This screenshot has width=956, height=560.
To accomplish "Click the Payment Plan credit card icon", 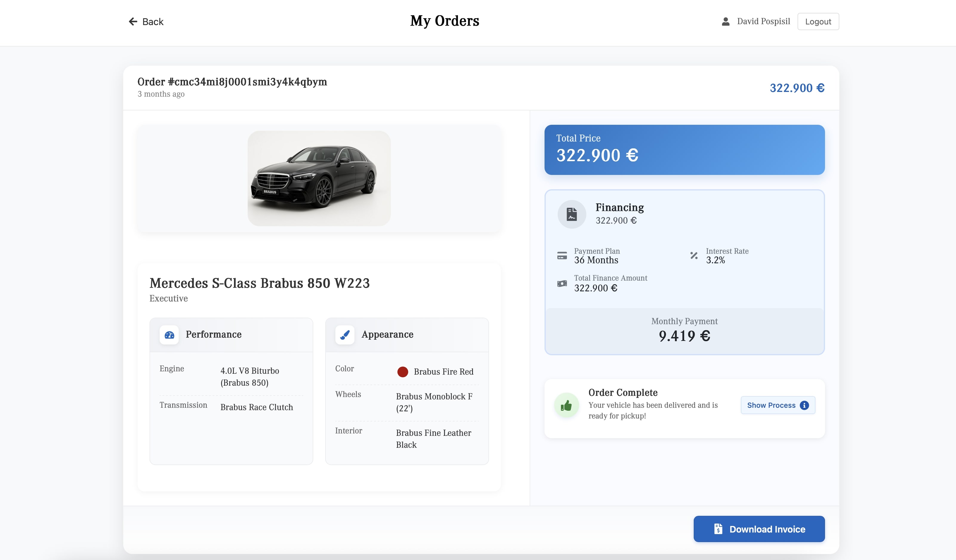I will coord(562,255).
